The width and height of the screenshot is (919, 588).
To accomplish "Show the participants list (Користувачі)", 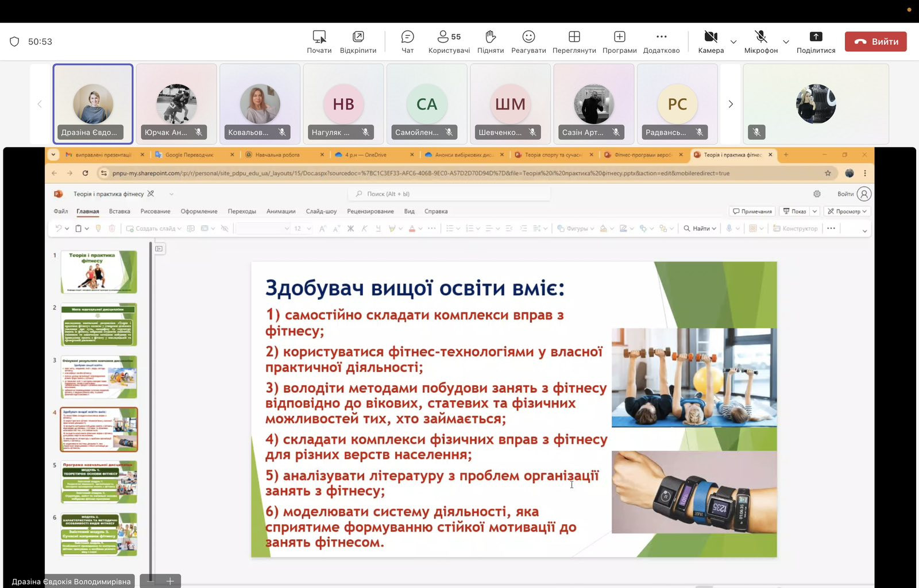I will pos(449,42).
